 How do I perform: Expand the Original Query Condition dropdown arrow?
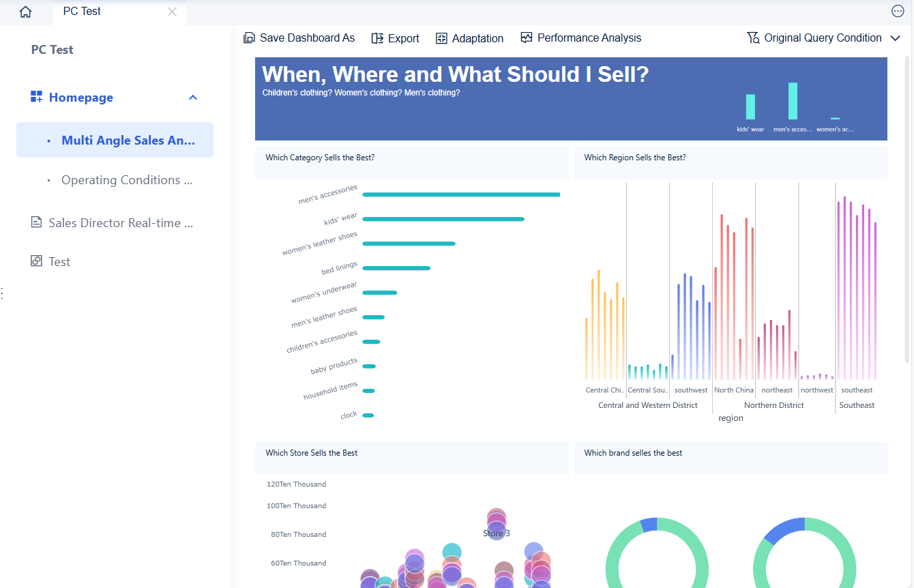coord(896,38)
